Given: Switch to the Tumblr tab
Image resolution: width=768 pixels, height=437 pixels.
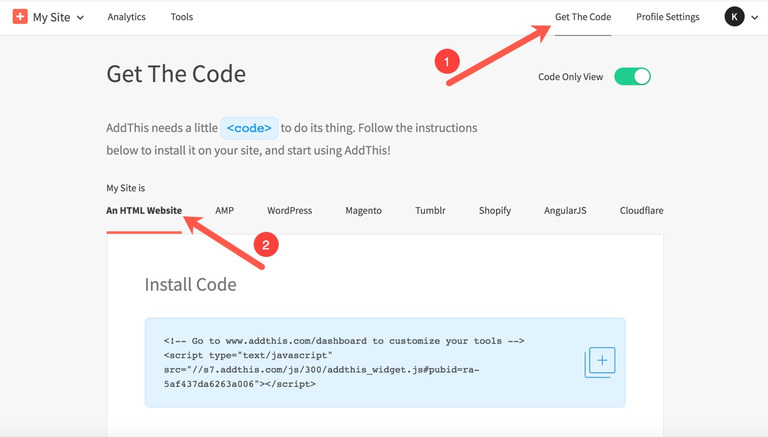Looking at the screenshot, I should click(x=430, y=211).
